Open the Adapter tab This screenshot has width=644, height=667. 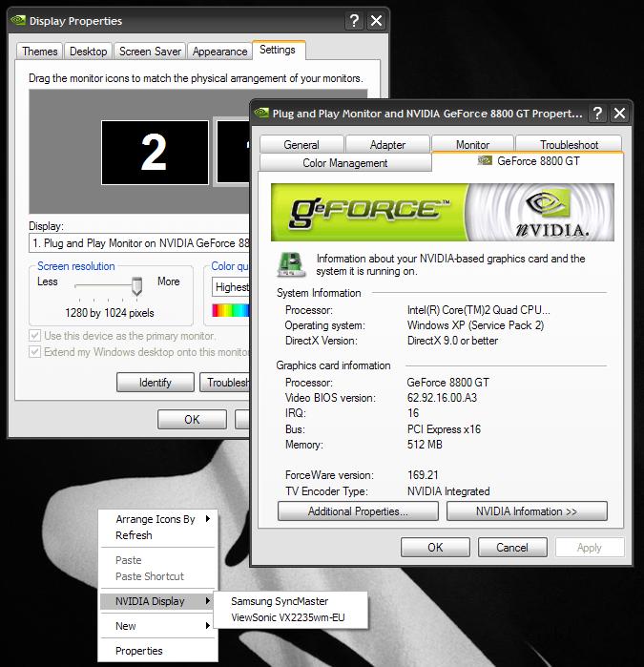click(387, 145)
